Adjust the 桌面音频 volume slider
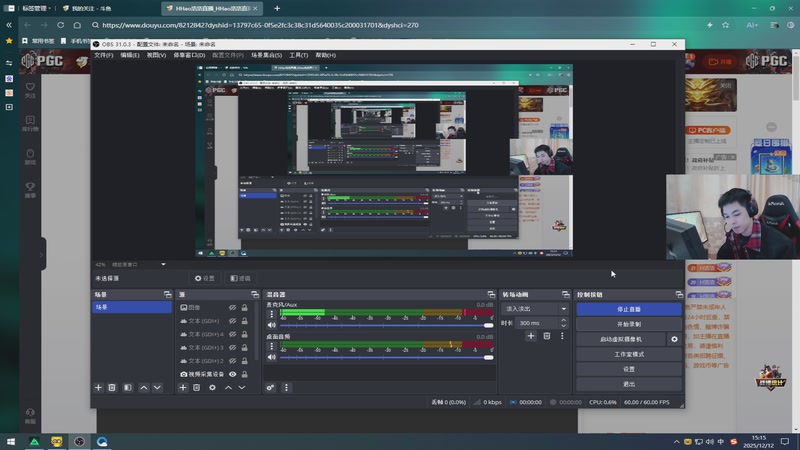 click(x=386, y=358)
